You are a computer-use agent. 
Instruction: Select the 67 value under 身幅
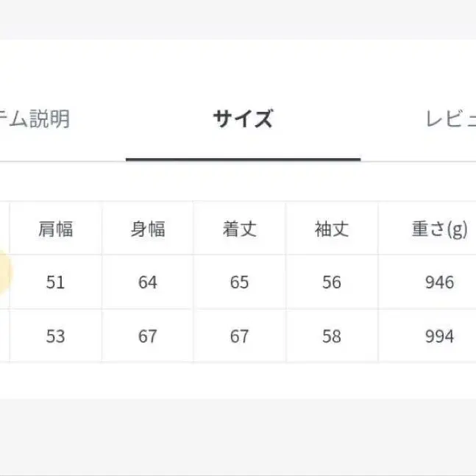(148, 336)
